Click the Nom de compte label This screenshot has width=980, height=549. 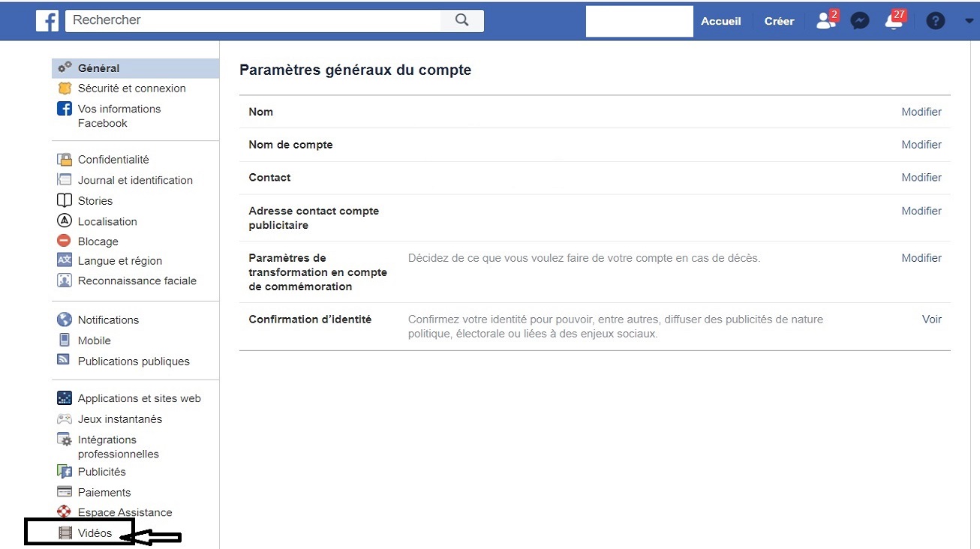pos(290,145)
